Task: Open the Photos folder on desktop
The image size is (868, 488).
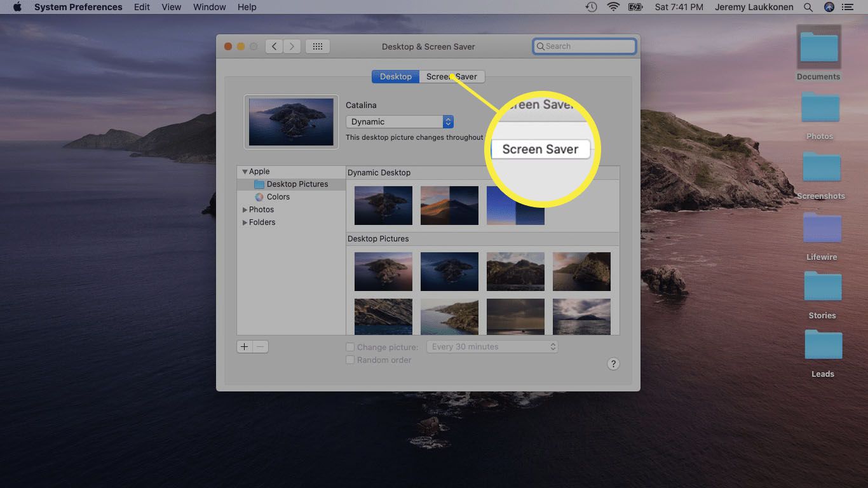Action: pyautogui.click(x=820, y=114)
